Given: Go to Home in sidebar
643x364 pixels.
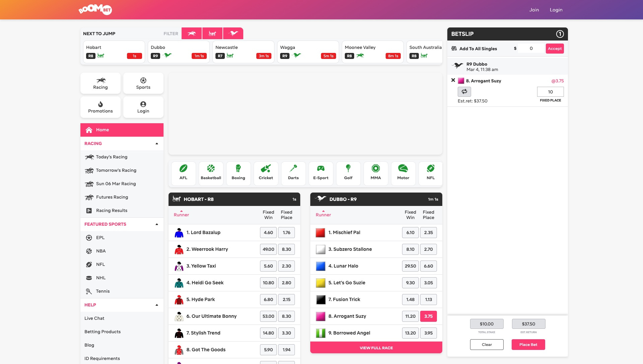Looking at the screenshot, I should (122, 130).
